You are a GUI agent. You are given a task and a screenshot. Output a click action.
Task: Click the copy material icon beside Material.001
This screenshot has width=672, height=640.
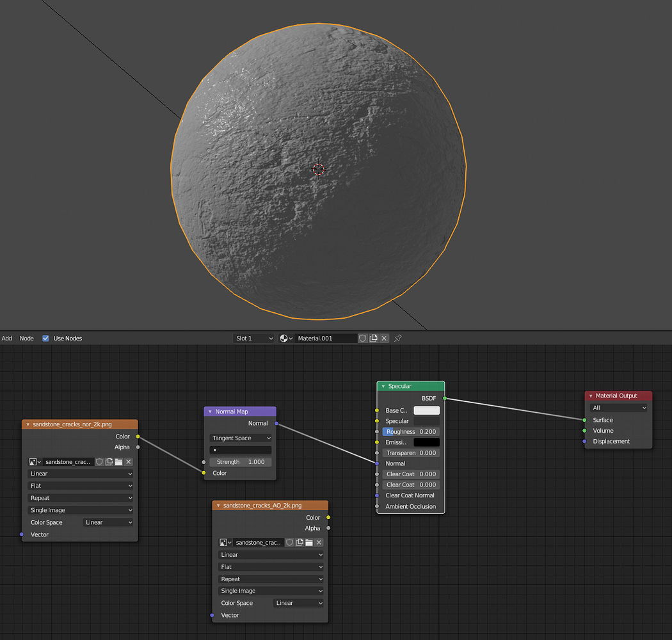coord(373,338)
